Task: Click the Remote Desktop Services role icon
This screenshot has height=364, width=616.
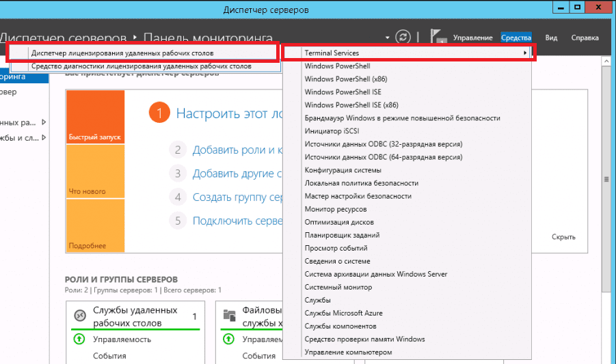Action: coord(80,316)
